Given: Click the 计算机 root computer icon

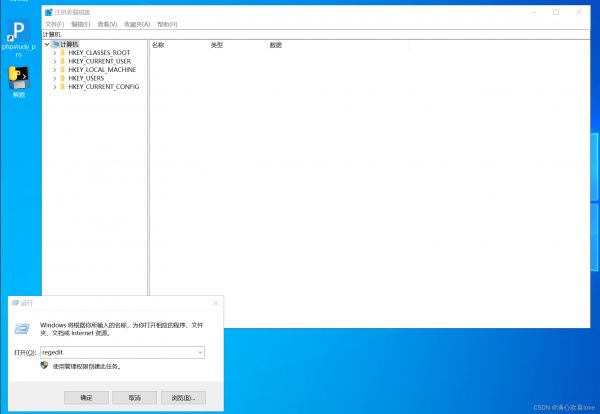Looking at the screenshot, I should [56, 44].
